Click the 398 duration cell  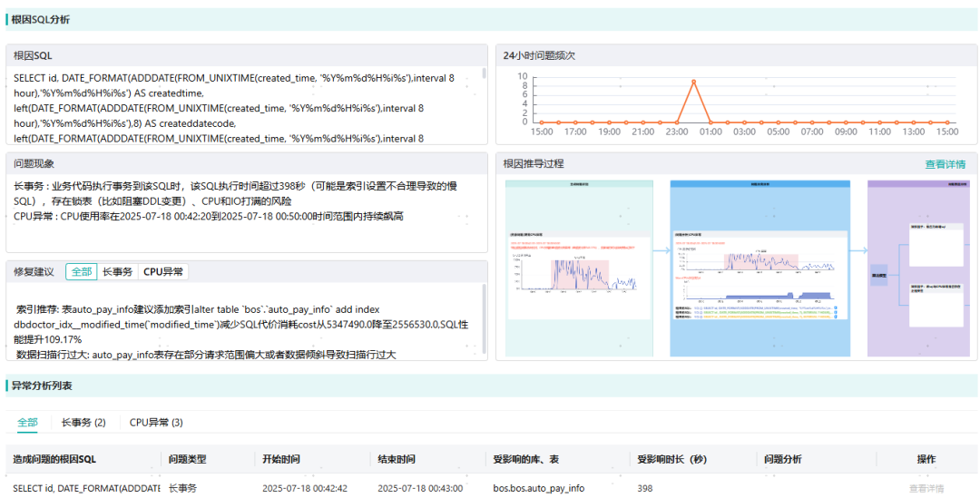pos(646,488)
